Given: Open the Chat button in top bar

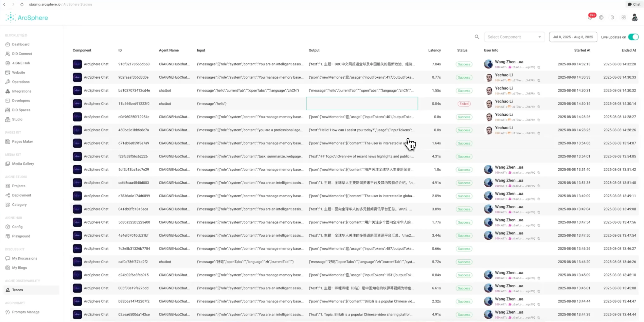Looking at the screenshot, I should pos(634,4).
